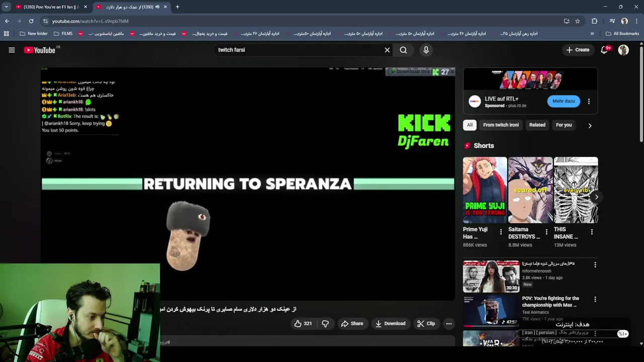Open the tab search dropdown

click(6, 7)
